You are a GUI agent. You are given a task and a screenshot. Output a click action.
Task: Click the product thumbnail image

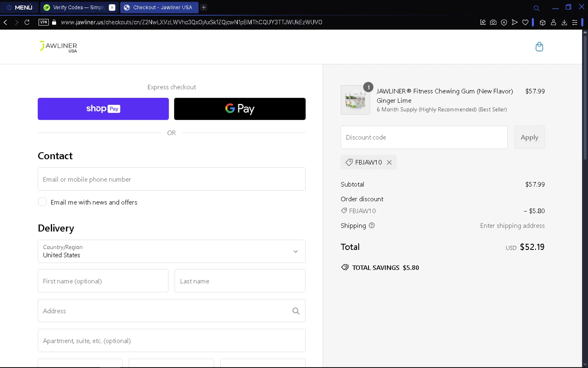[x=355, y=100]
